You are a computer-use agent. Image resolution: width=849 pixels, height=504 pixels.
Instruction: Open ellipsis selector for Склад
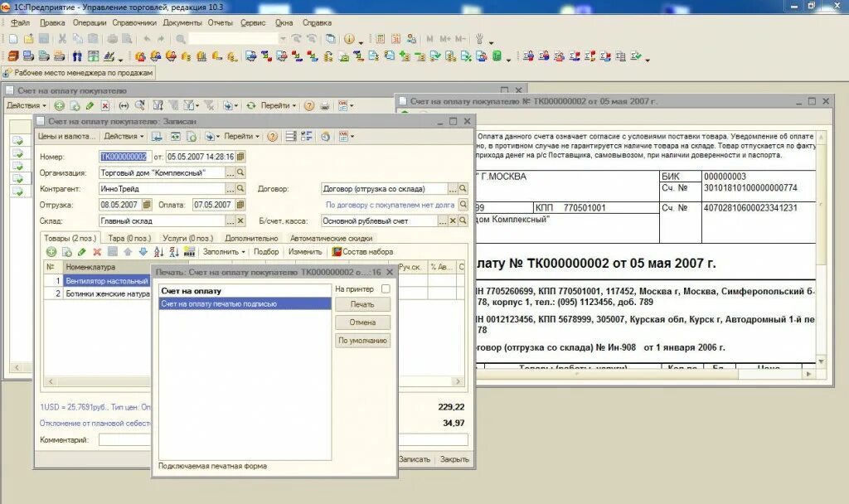click(230, 220)
